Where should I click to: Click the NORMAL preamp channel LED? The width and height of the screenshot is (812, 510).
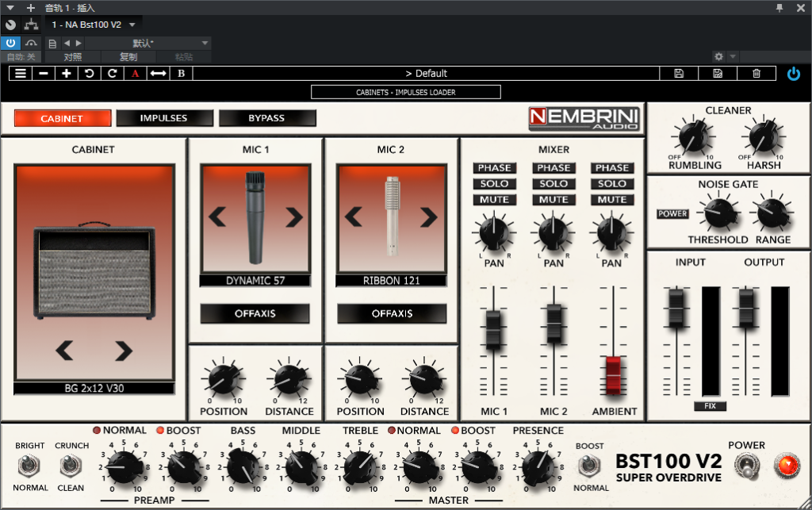pyautogui.click(x=97, y=430)
